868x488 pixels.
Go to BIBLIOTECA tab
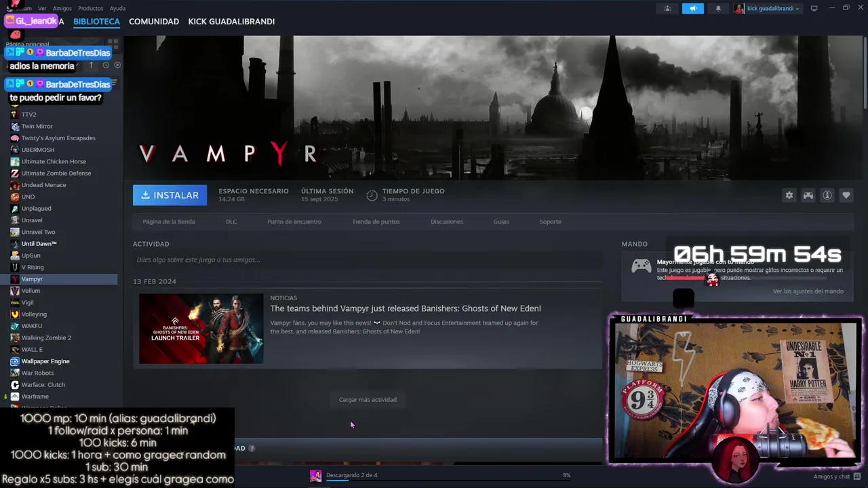[x=96, y=22]
